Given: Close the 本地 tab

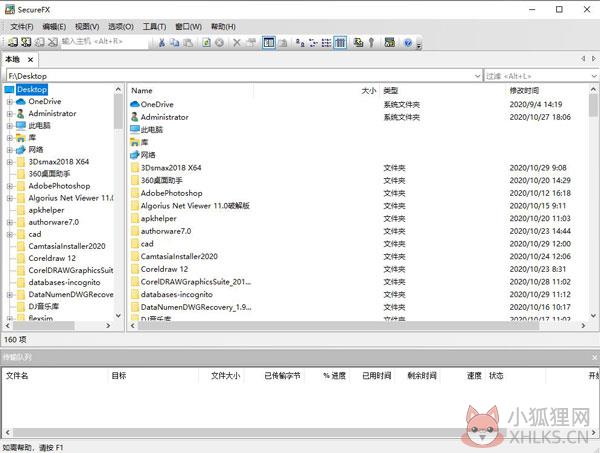Looking at the screenshot, I should [x=30, y=60].
